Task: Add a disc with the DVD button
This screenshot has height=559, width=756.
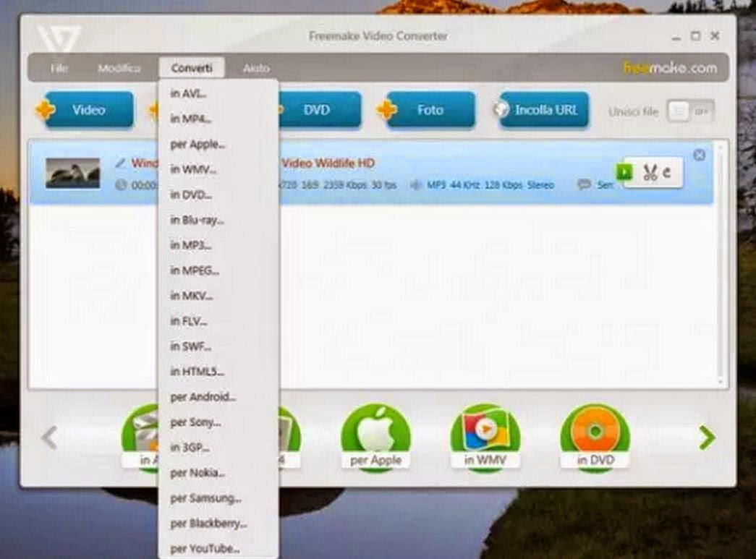Action: tap(319, 110)
